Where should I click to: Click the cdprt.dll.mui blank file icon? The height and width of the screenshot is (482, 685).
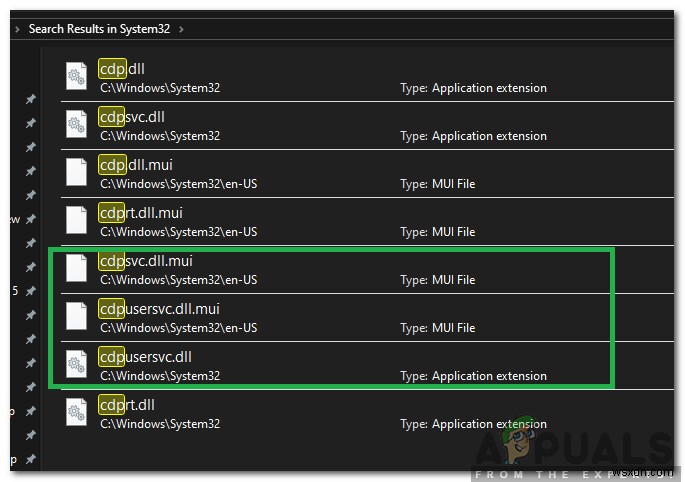[76, 220]
